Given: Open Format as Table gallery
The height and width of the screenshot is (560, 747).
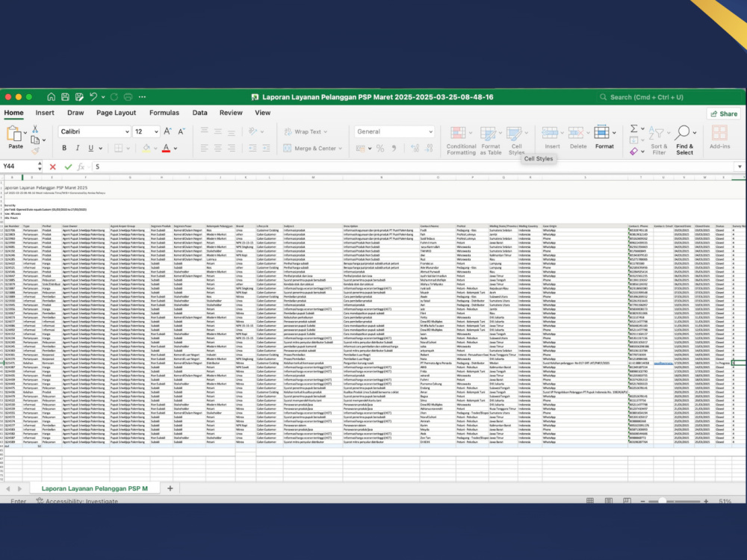Looking at the screenshot, I should tap(490, 140).
